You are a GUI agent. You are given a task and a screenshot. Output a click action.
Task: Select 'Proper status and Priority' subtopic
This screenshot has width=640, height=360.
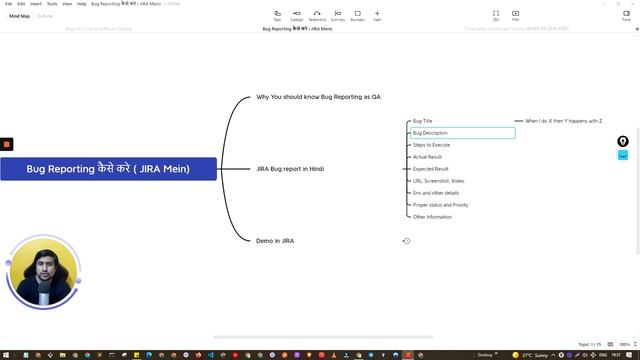[440, 205]
